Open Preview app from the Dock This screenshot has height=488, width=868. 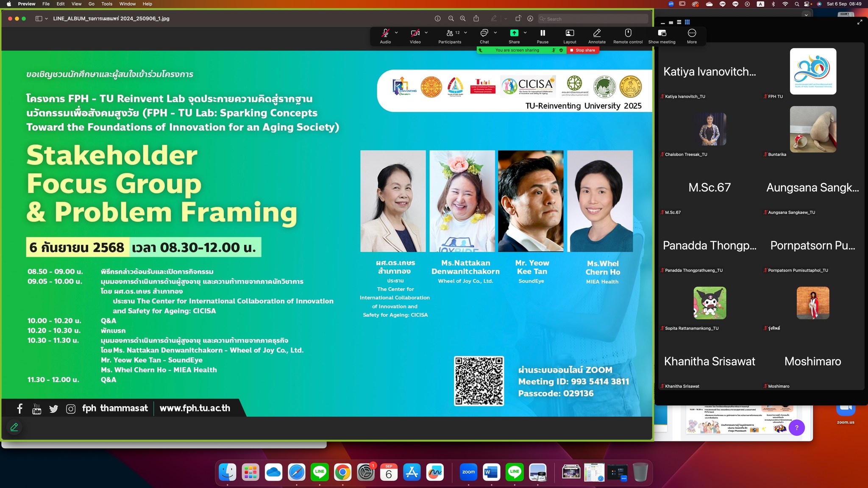537,472
